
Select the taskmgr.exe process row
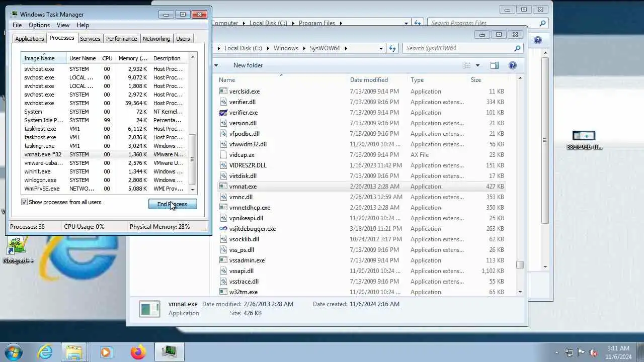[x=105, y=146]
